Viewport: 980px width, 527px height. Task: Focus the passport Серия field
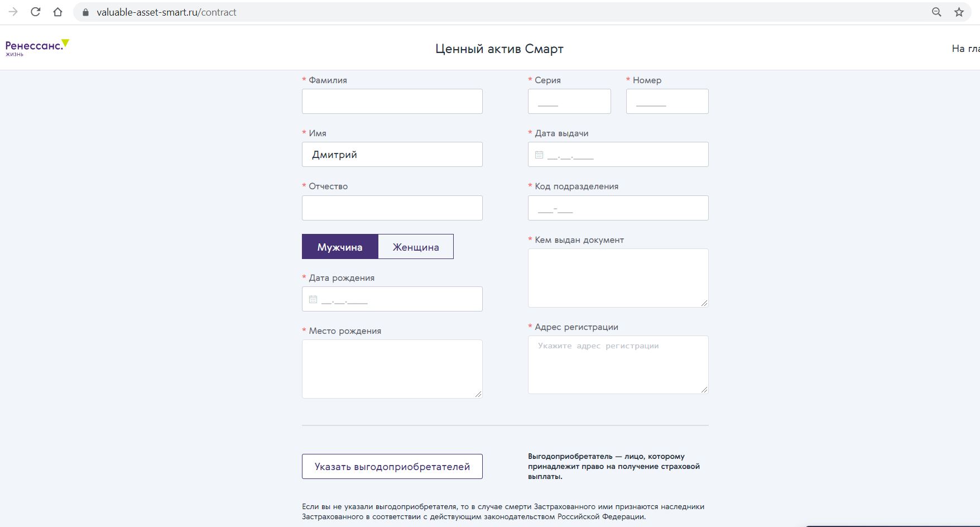pyautogui.click(x=569, y=101)
